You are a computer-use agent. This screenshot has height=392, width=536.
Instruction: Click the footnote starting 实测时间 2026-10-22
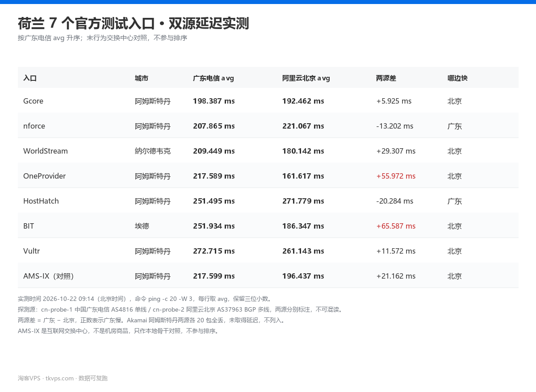[x=146, y=299]
